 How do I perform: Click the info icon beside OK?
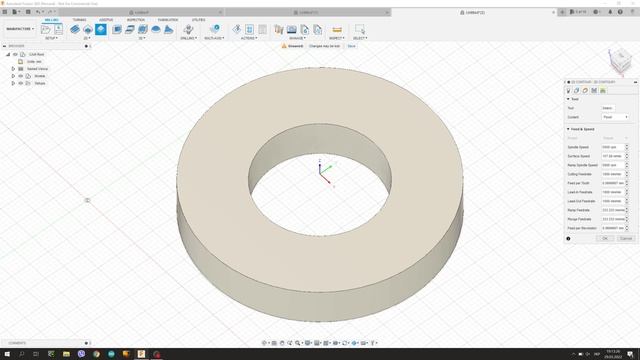pyautogui.click(x=568, y=238)
